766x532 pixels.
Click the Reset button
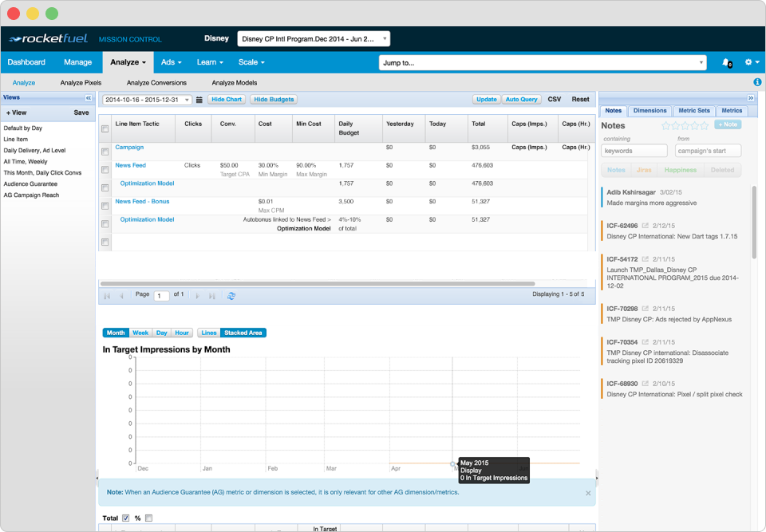pyautogui.click(x=580, y=99)
